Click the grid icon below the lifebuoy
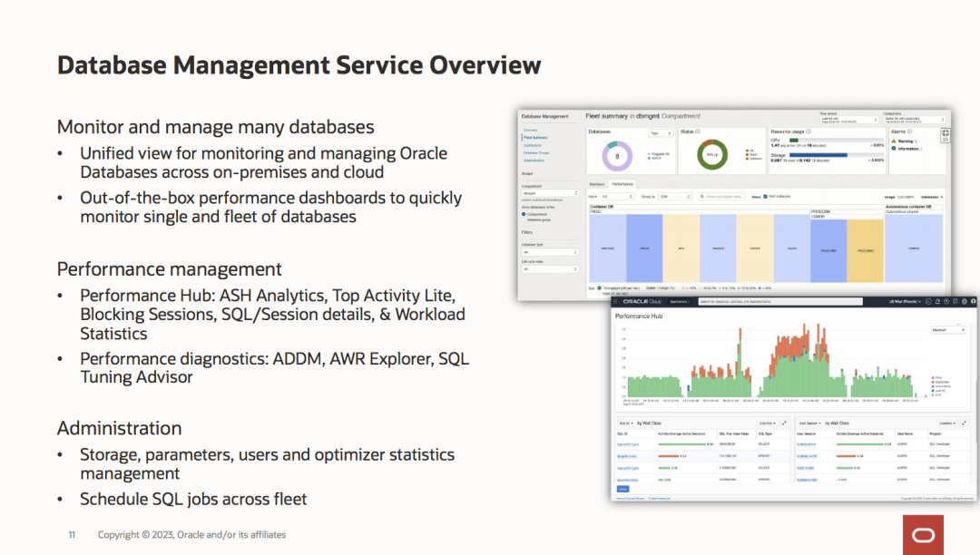The image size is (980, 555). [945, 140]
